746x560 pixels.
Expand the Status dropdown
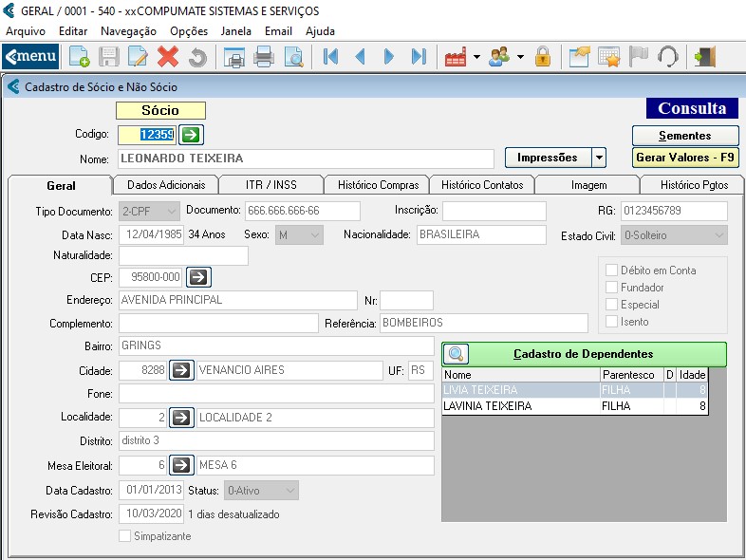click(x=290, y=491)
